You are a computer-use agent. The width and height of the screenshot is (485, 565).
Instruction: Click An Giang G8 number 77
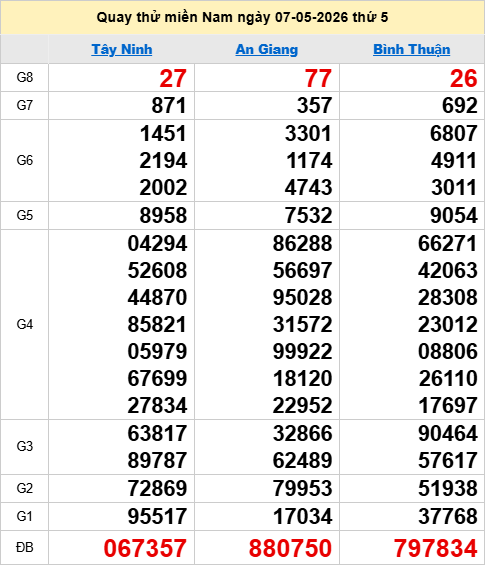(318, 78)
